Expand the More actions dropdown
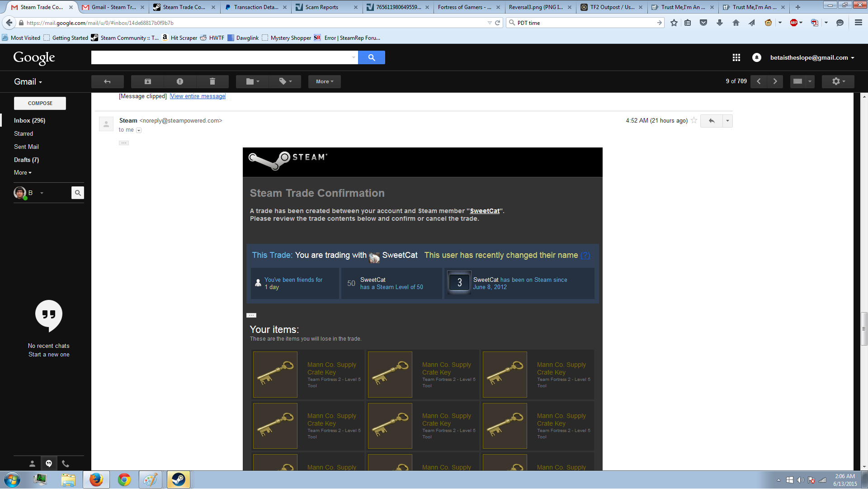 pyautogui.click(x=324, y=81)
